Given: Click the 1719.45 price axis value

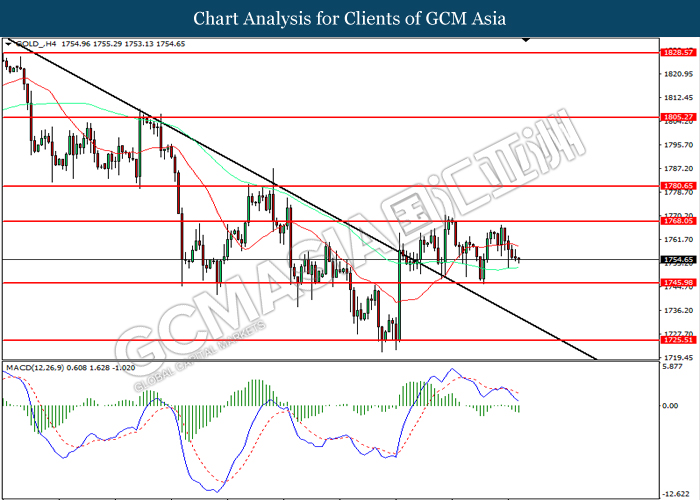Looking at the screenshot, I should tap(679, 358).
